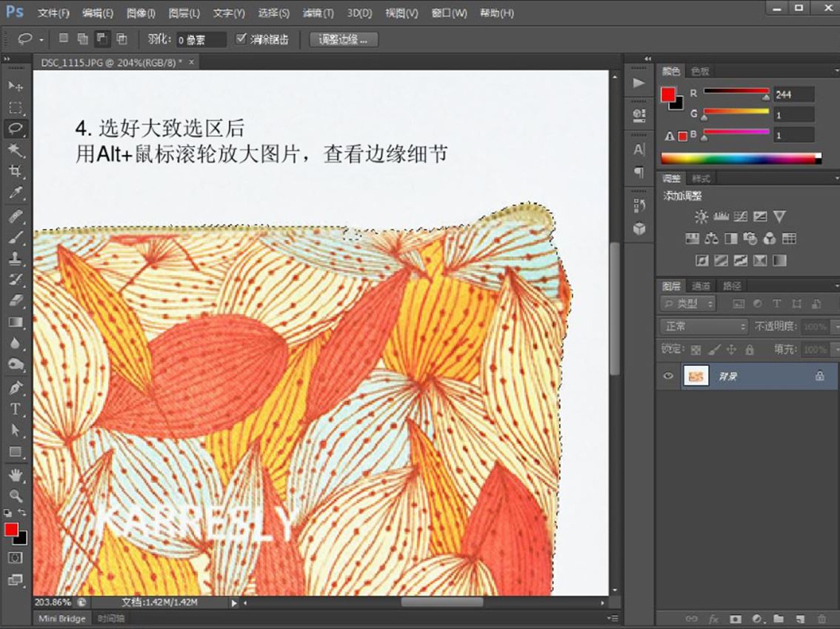Open the layer filter type dropdown
The width and height of the screenshot is (840, 629).
point(689,304)
